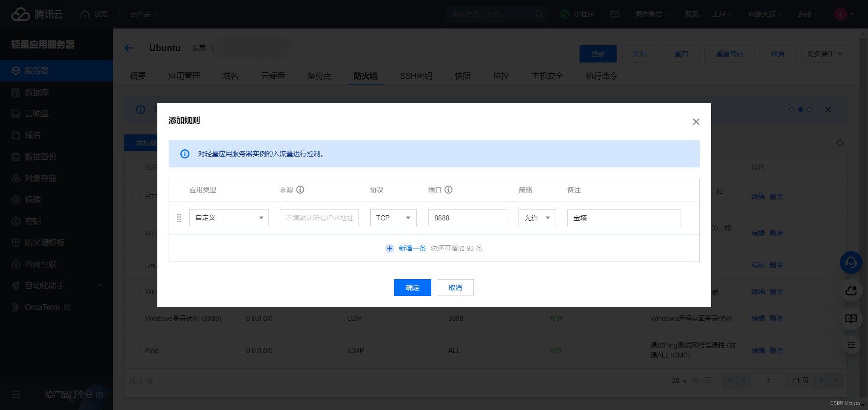Screen dimensions: 868x410
Task: Open the 更多操作 dropdown
Action: point(824,54)
